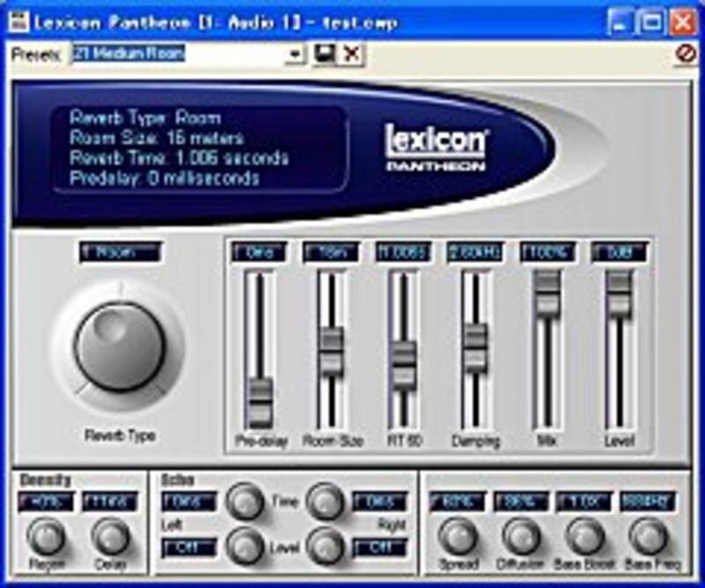Click the 'Predelay: 0 milliseconds' readout

click(165, 178)
